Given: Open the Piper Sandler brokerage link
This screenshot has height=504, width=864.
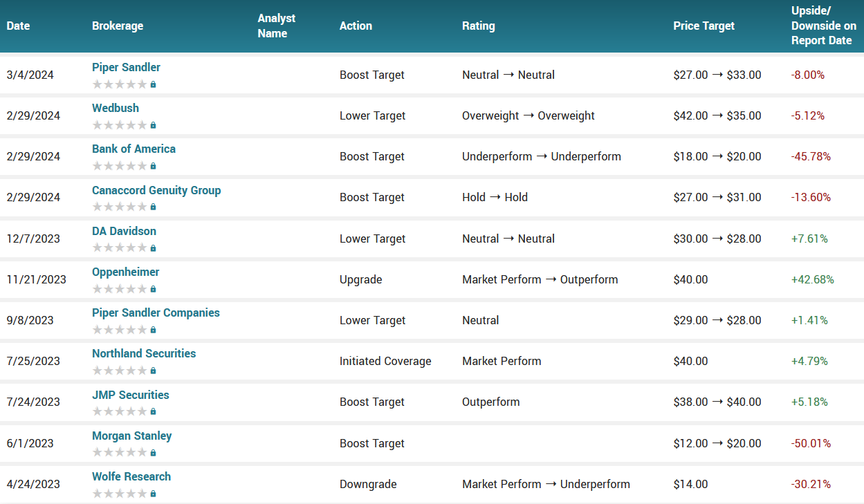Looking at the screenshot, I should (126, 67).
